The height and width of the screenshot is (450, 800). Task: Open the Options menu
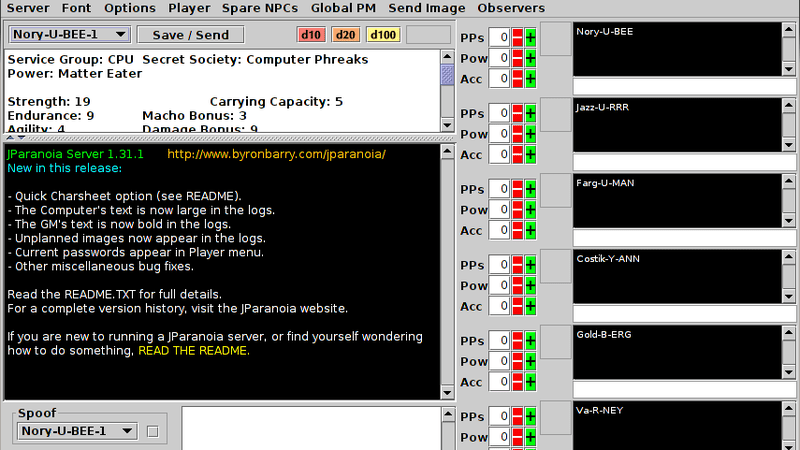(130, 8)
